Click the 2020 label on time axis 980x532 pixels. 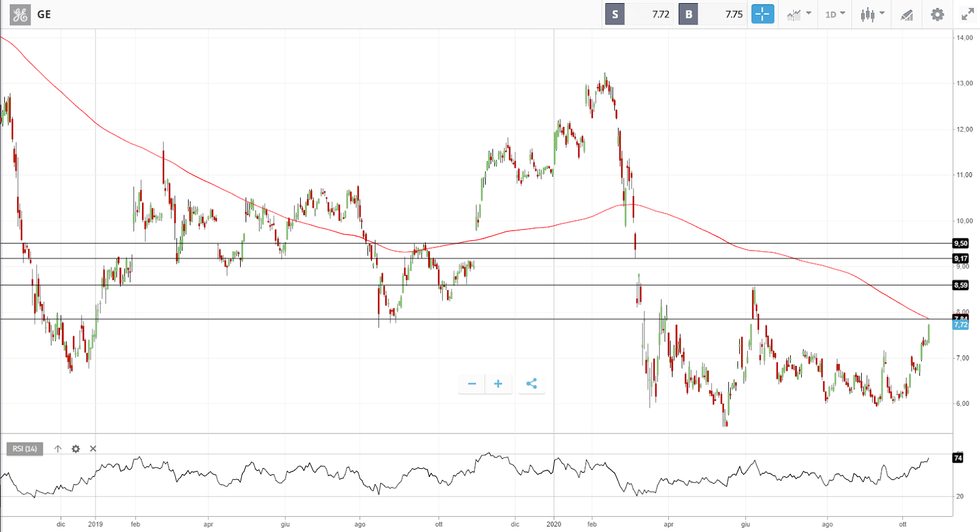pyautogui.click(x=554, y=524)
